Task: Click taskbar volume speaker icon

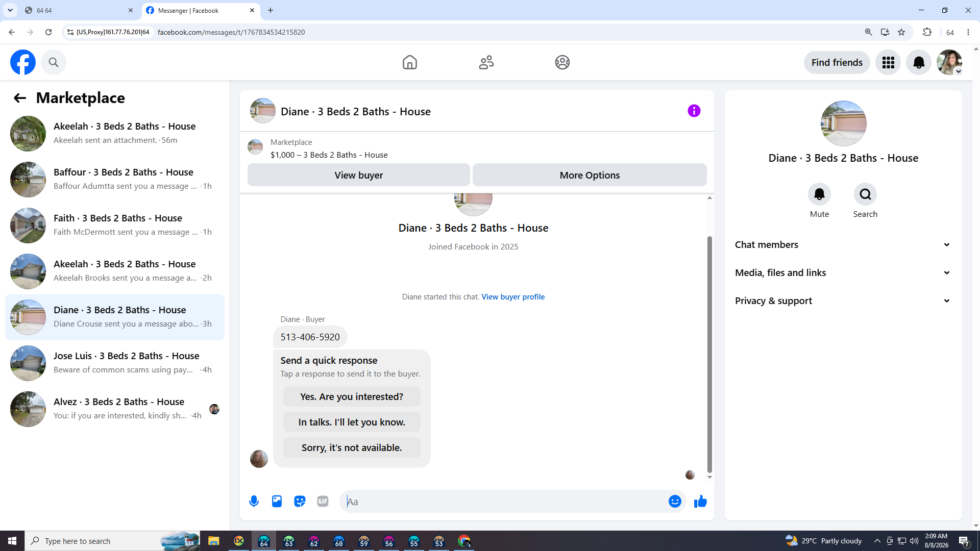Action: tap(914, 541)
